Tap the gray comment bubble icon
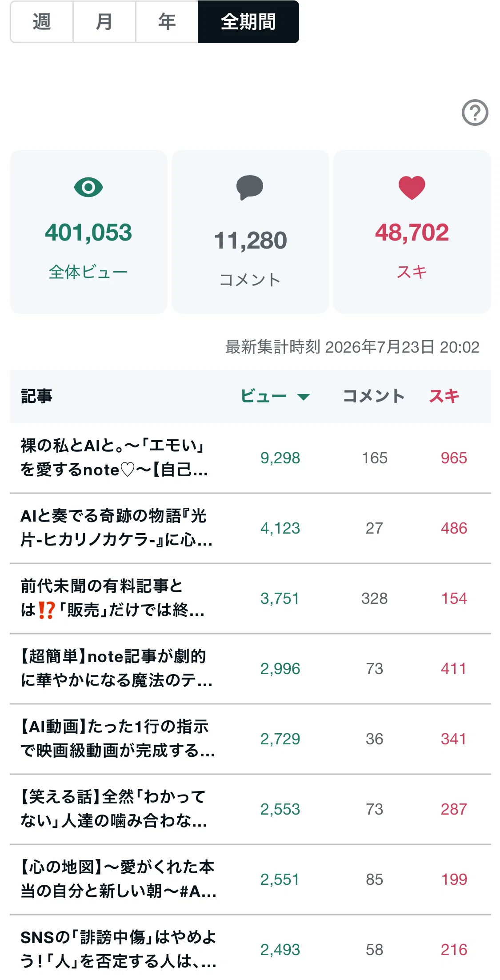The image size is (500, 980). coord(250,188)
